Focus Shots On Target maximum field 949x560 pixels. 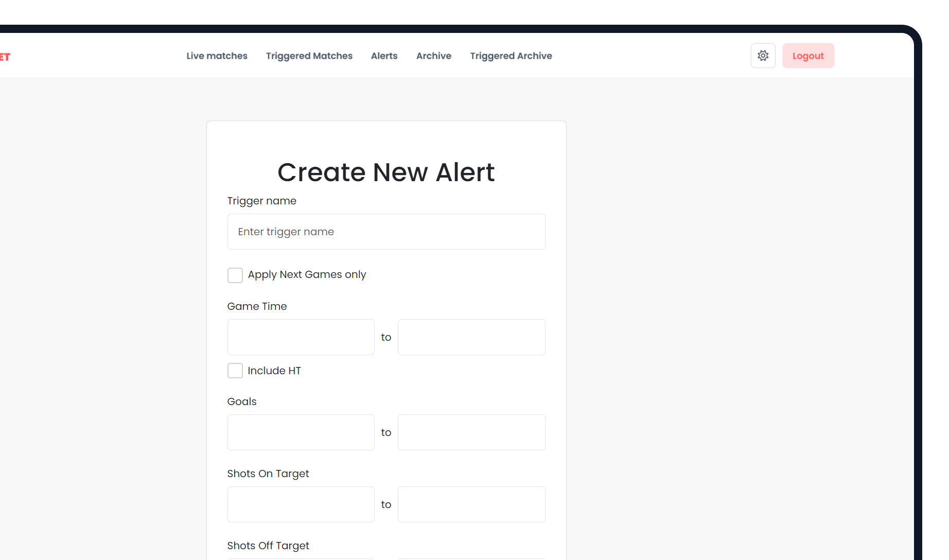click(x=471, y=504)
